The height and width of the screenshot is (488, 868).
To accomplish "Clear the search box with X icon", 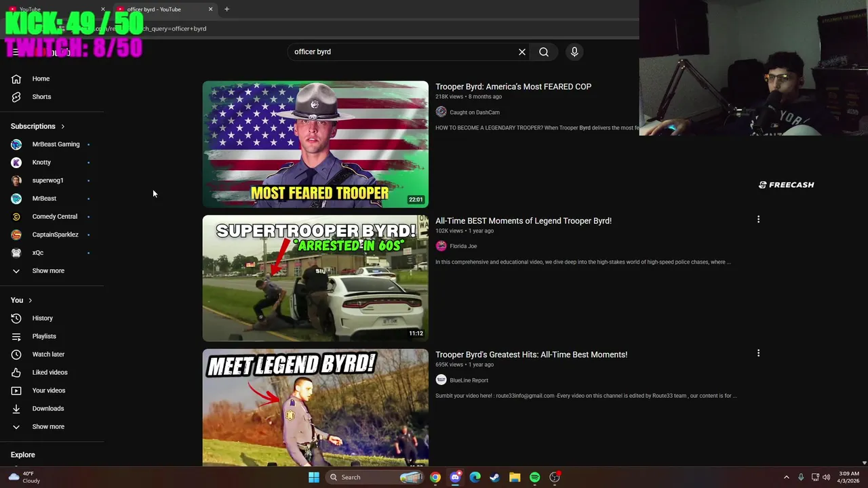I will point(522,52).
